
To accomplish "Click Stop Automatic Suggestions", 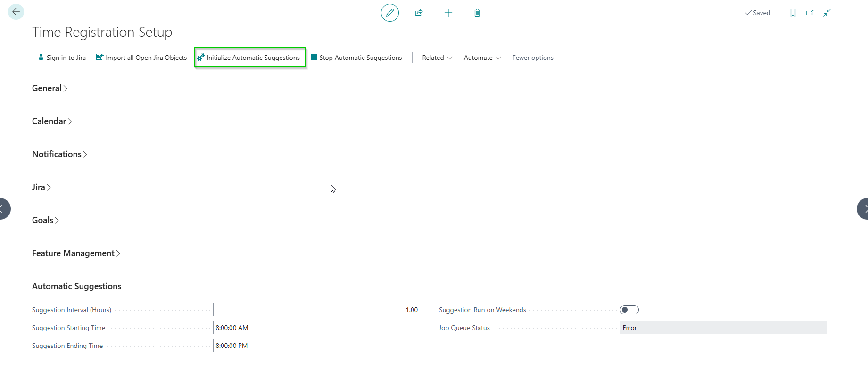I will point(356,58).
